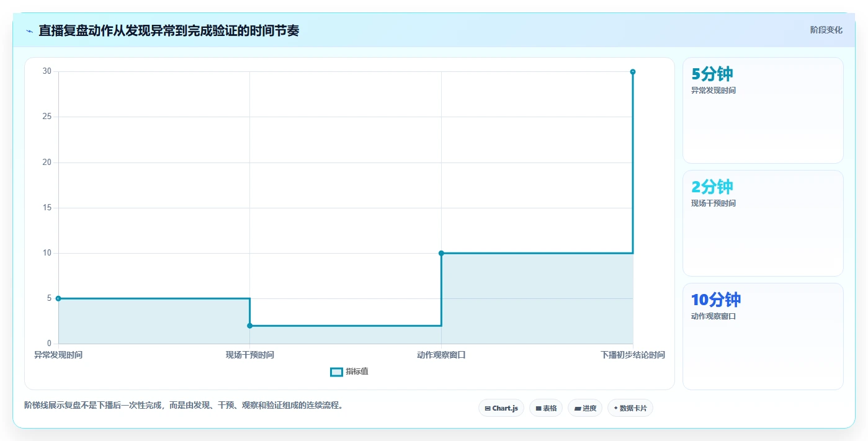Select the Chart.js tag pill

[x=501, y=408]
